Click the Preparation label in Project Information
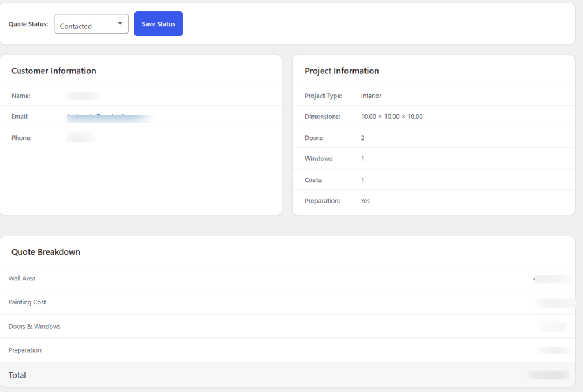 click(x=322, y=201)
